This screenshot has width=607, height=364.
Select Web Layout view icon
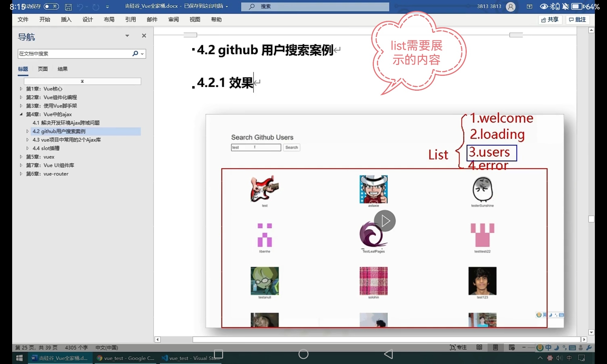(x=512, y=347)
